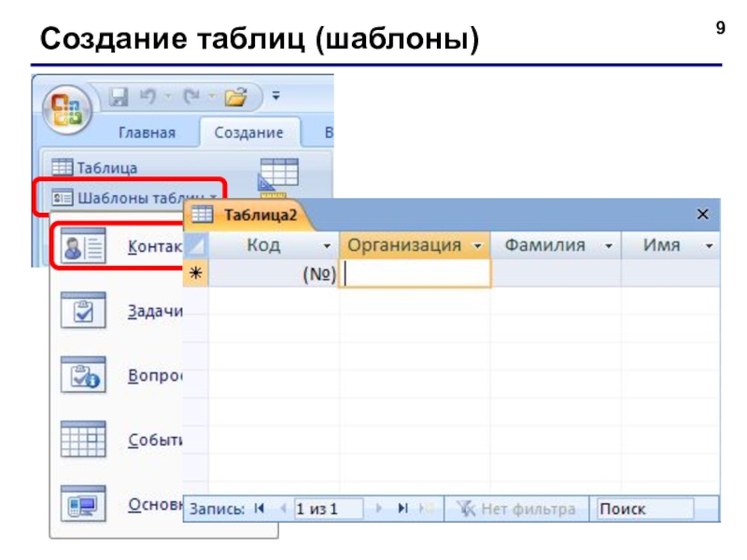The image size is (747, 560).
Task: Create a new table with Таблица
Action: pos(94,168)
